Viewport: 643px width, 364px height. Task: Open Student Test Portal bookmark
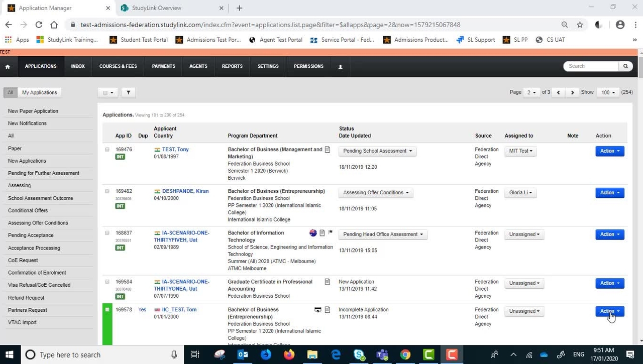pos(139,40)
